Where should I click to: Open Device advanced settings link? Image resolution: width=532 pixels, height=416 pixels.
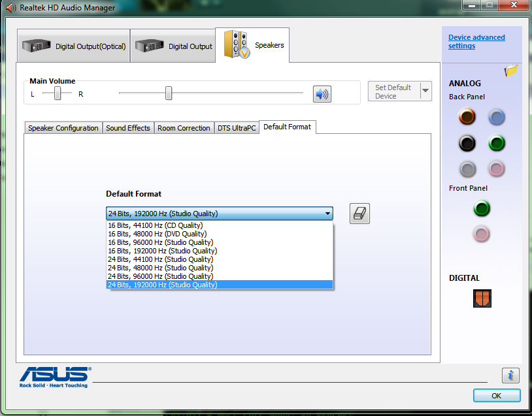pos(476,42)
